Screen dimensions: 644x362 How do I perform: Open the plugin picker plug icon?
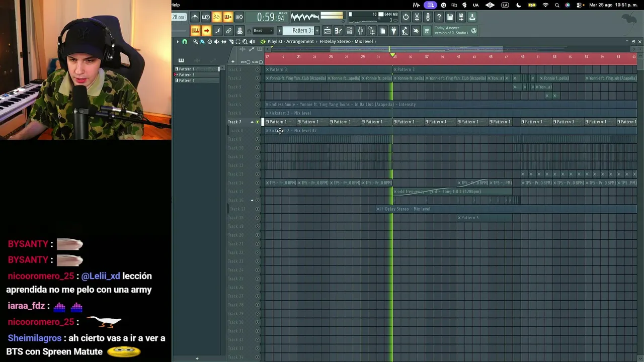click(x=393, y=31)
